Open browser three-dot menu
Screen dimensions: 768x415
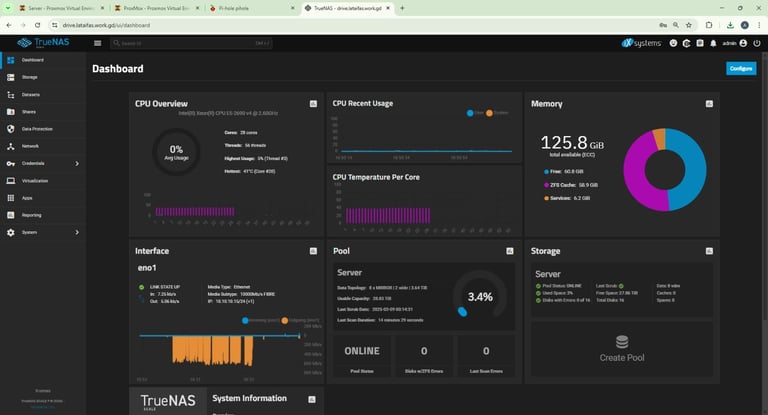[759, 25]
